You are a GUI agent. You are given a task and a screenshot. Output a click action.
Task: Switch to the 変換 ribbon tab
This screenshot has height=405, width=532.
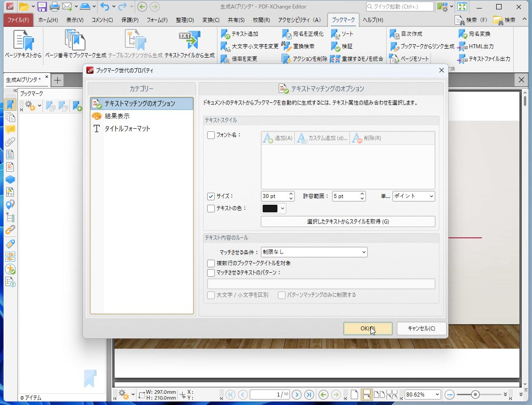click(211, 20)
